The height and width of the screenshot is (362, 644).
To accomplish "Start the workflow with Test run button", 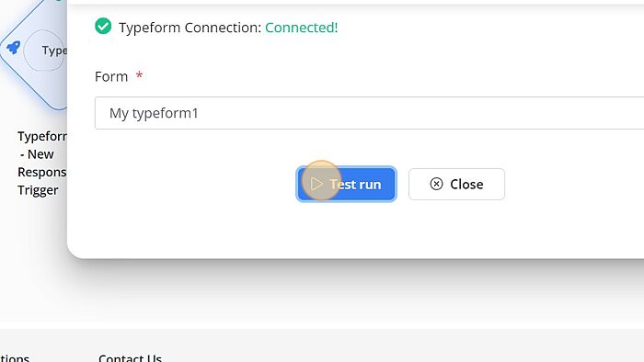I will point(346,184).
